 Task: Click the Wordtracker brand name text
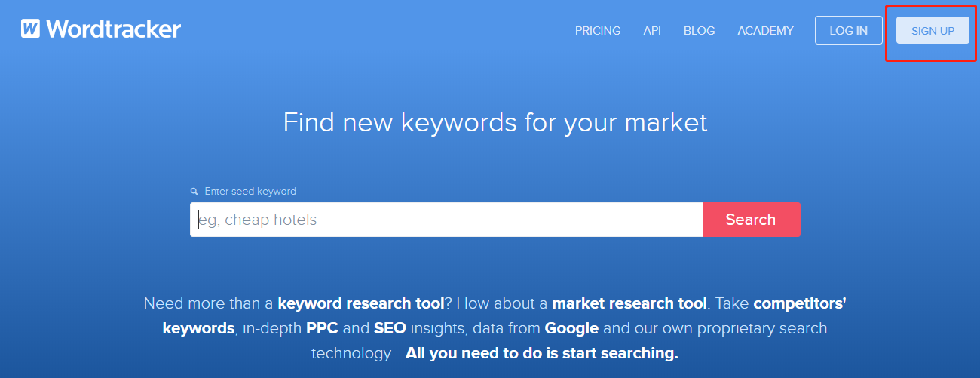pos(113,29)
